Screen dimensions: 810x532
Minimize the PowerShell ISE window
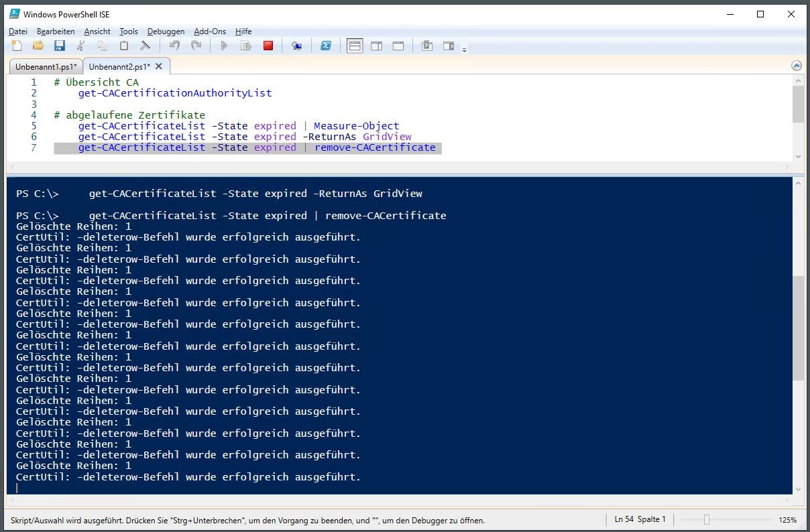(x=730, y=14)
